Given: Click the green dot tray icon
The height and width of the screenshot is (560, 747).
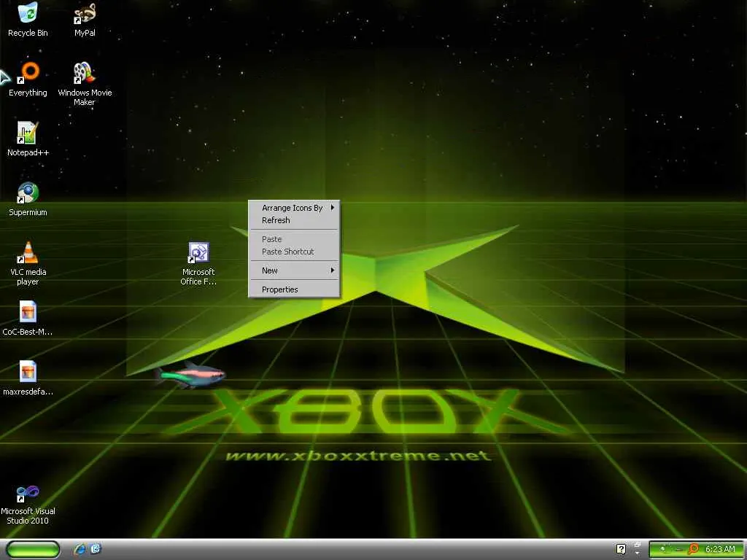Looking at the screenshot, I should pos(663,550).
